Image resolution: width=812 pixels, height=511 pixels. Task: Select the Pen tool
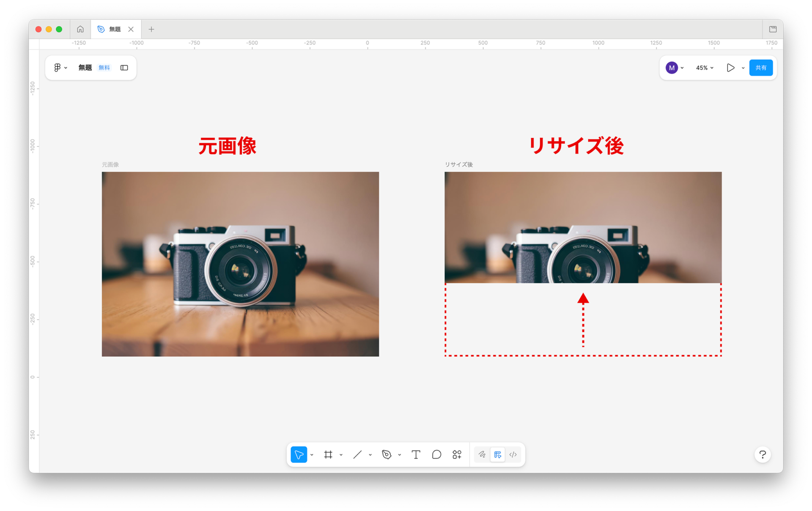pos(387,454)
